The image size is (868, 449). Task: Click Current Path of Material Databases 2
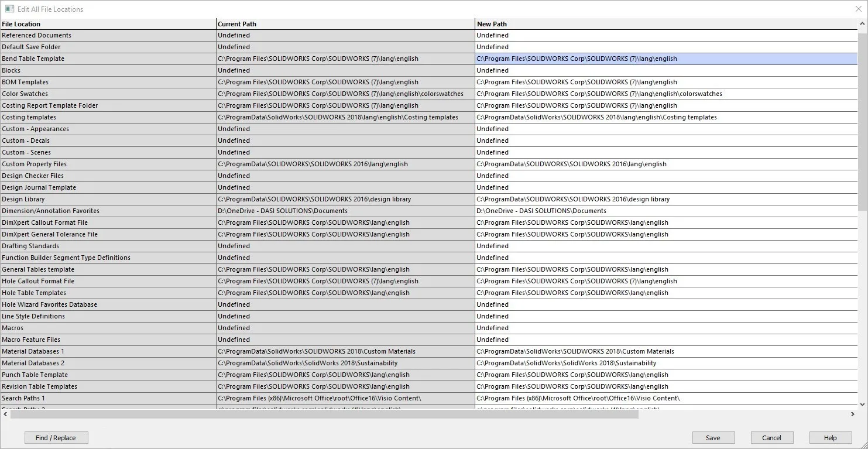(345, 363)
